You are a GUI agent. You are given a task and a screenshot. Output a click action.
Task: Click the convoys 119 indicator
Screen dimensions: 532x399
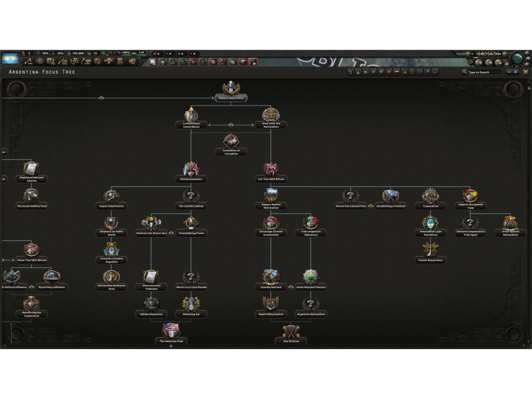(138, 53)
